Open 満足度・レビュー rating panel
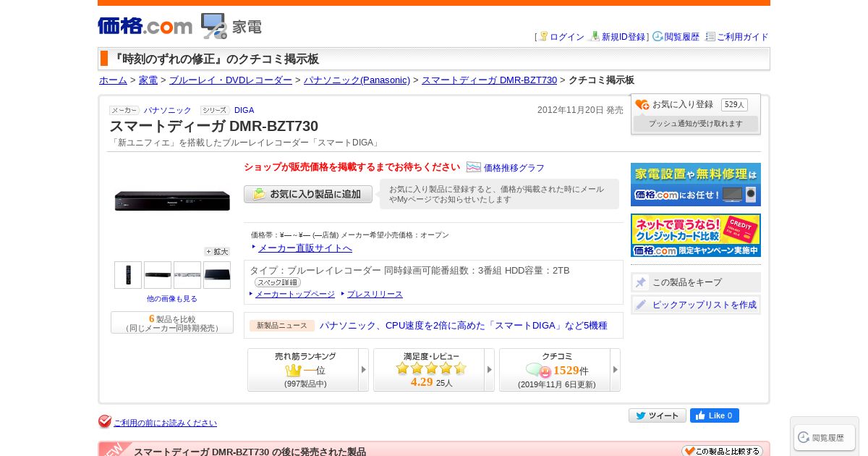Image resolution: width=868 pixels, height=456 pixels. 429,370
